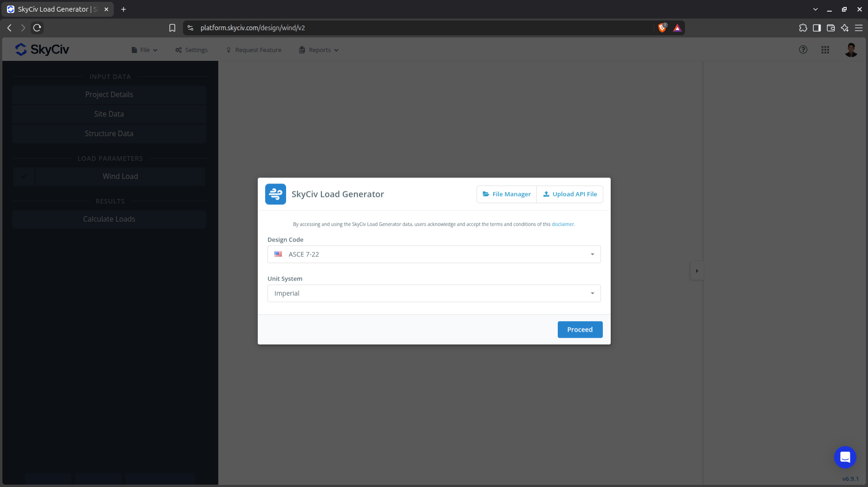
Task: Expand the Reports menu
Action: point(319,50)
